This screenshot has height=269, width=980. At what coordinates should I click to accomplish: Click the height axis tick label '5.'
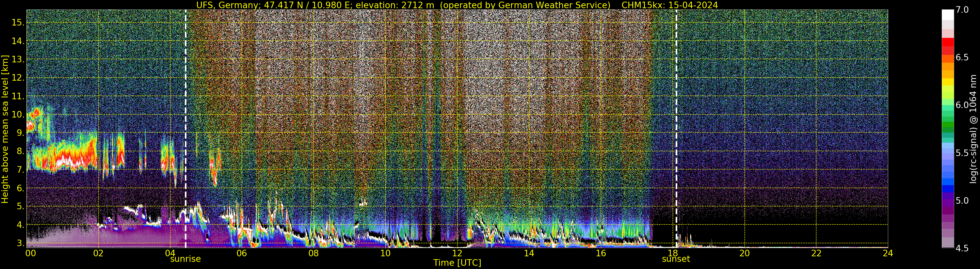pos(20,207)
